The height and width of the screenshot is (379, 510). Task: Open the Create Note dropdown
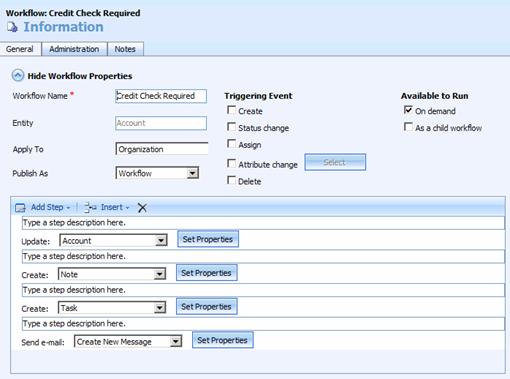tap(112, 274)
